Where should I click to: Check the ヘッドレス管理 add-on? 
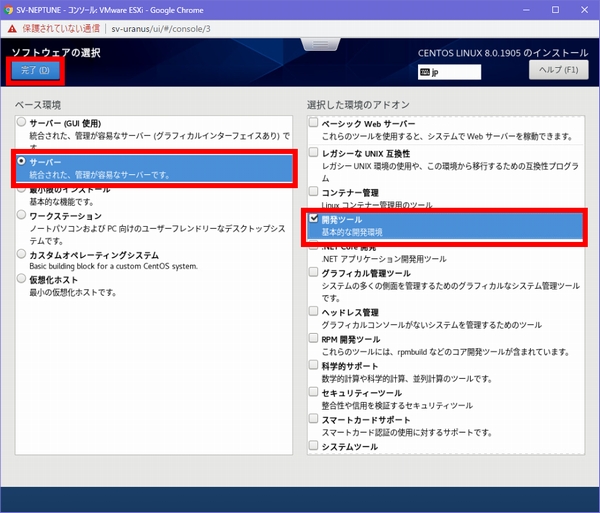[313, 311]
